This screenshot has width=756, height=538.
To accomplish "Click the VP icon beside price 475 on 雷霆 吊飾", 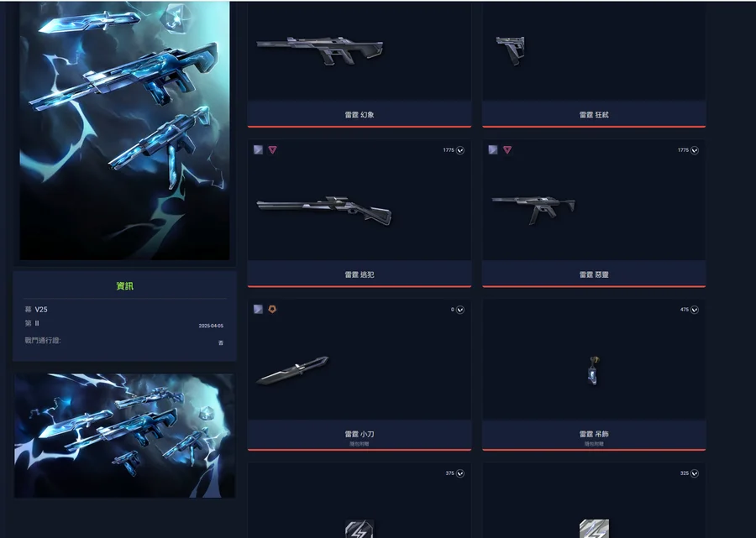I will pyautogui.click(x=695, y=310).
